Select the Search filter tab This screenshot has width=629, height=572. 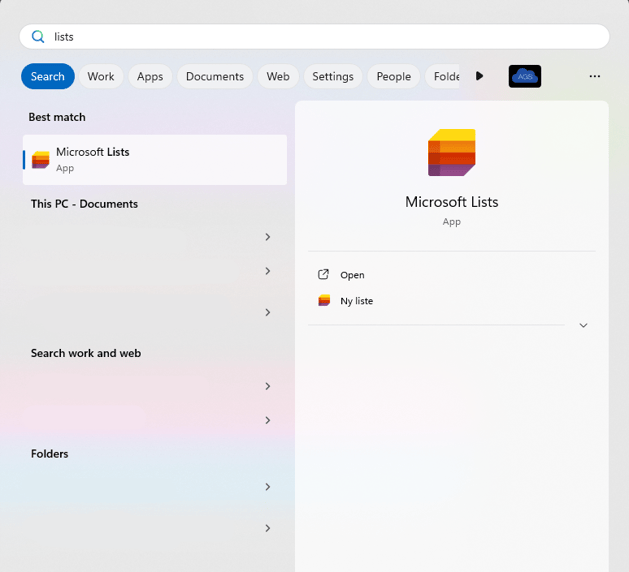pyautogui.click(x=48, y=76)
